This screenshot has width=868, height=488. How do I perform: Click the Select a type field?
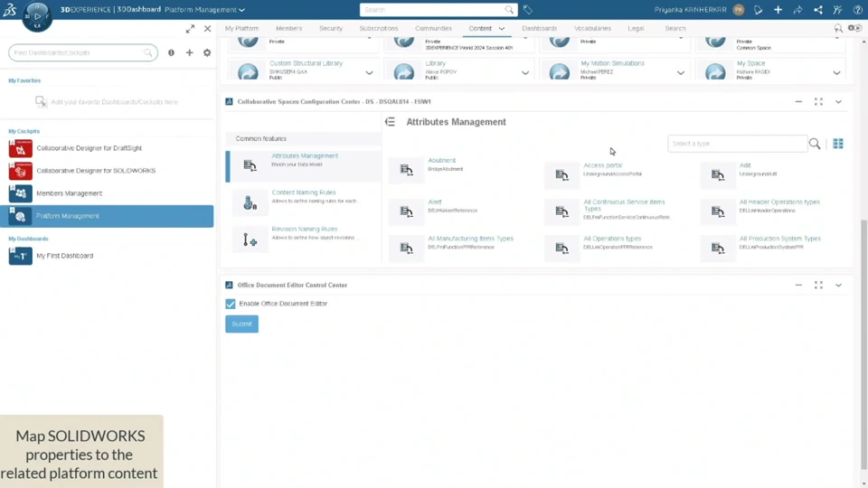tap(738, 144)
